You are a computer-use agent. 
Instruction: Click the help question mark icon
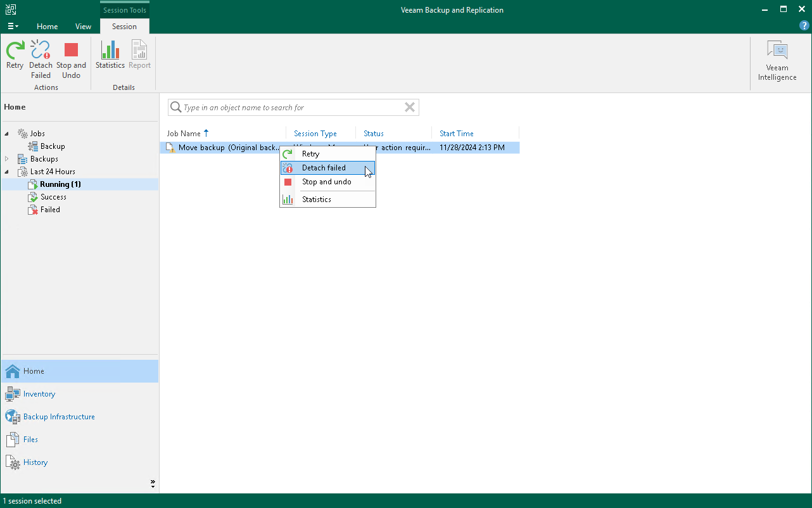point(804,26)
